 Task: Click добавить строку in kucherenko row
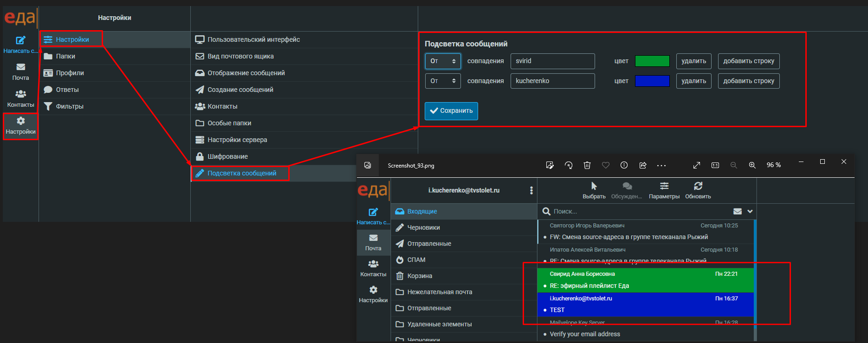click(x=749, y=81)
